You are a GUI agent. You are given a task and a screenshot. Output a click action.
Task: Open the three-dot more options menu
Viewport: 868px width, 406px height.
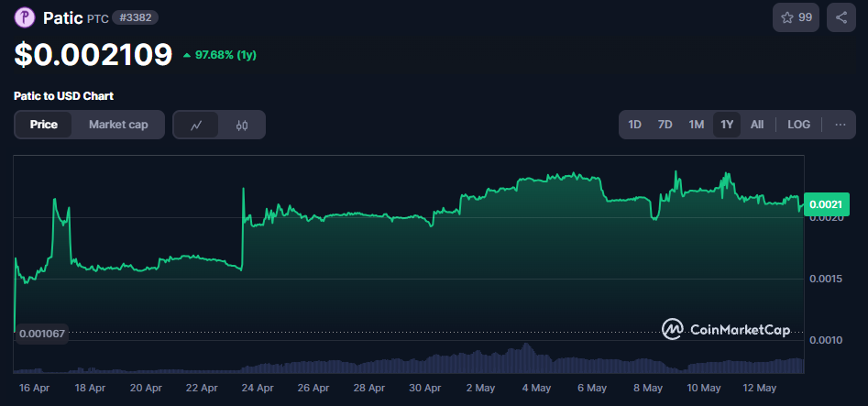841,125
